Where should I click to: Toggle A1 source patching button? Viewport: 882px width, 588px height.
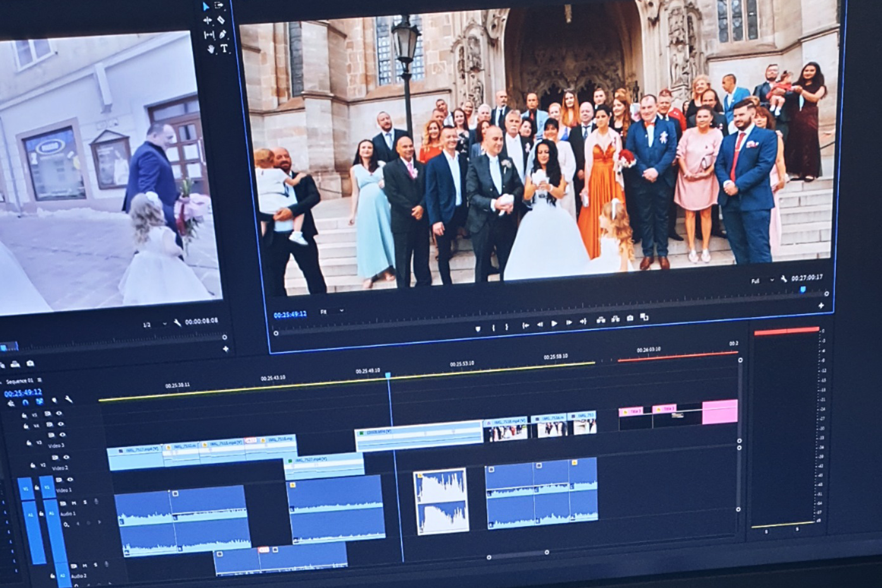click(33, 532)
